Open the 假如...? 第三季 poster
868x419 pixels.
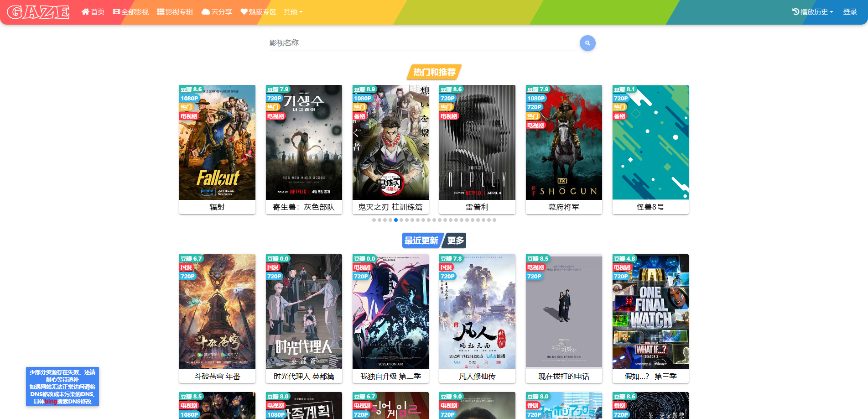pyautogui.click(x=650, y=312)
